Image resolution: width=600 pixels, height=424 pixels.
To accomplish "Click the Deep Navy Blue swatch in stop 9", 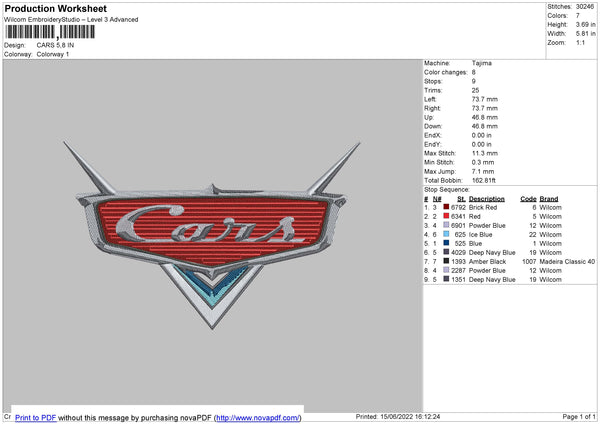I will click(x=446, y=280).
